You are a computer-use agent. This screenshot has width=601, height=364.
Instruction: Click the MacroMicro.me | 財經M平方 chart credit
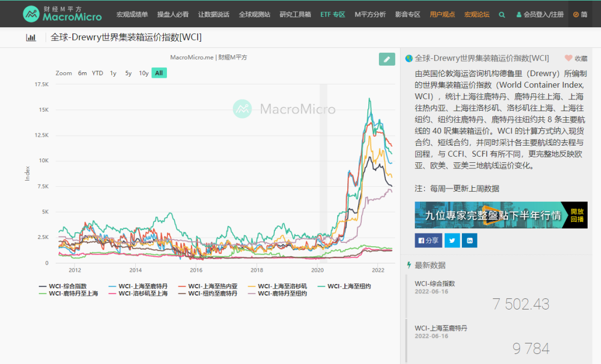[209, 57]
